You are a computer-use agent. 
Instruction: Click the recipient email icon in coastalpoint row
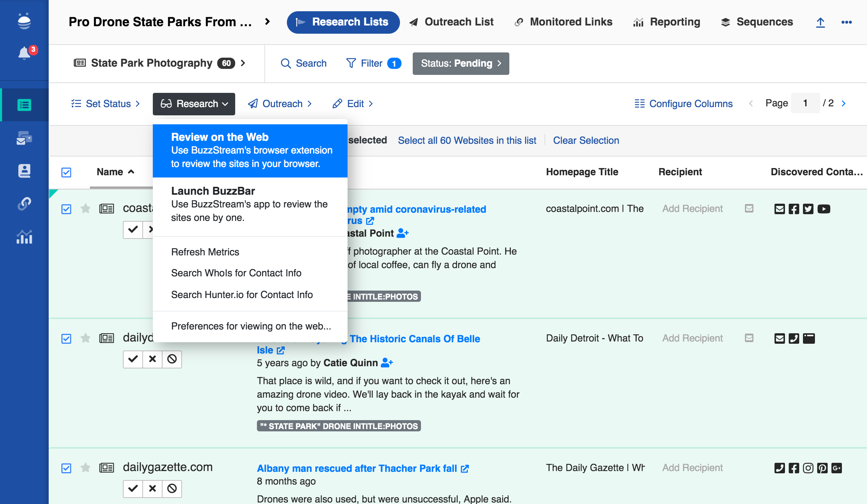pos(749,208)
